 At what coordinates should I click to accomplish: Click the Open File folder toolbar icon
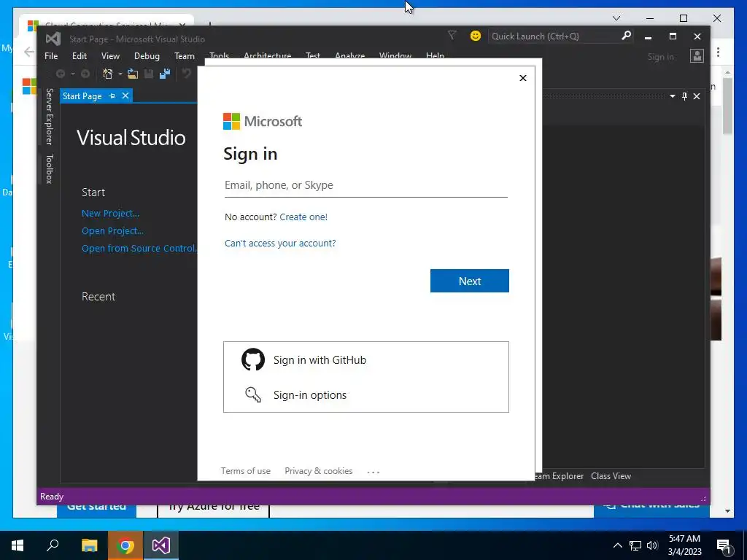pyautogui.click(x=133, y=74)
